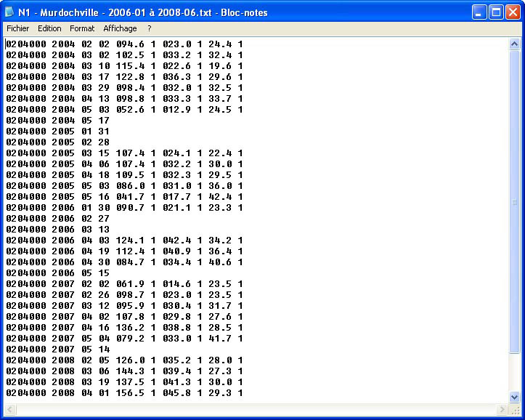Click value 102.5 in the 2004 03 02 row
This screenshot has width=525, height=420.
(130, 55)
